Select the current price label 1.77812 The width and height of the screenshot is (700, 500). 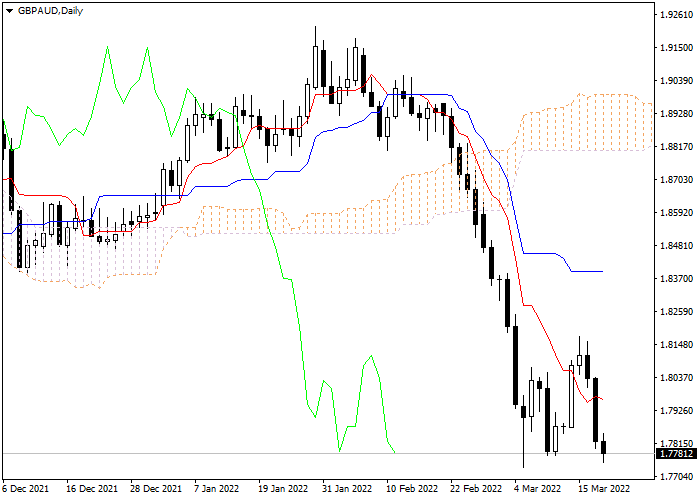pyautogui.click(x=677, y=454)
